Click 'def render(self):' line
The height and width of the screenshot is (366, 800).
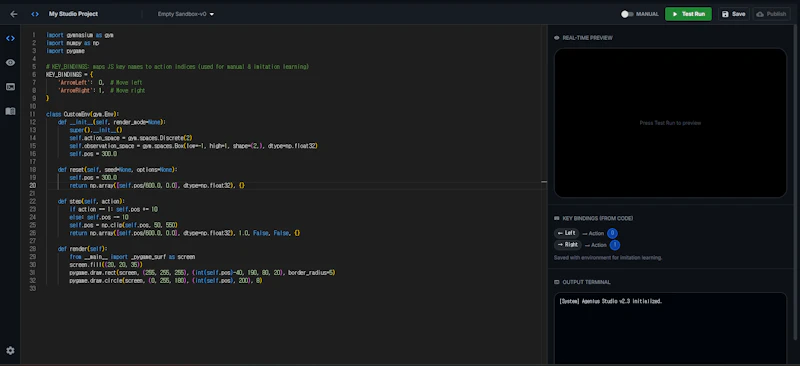[x=83, y=249]
